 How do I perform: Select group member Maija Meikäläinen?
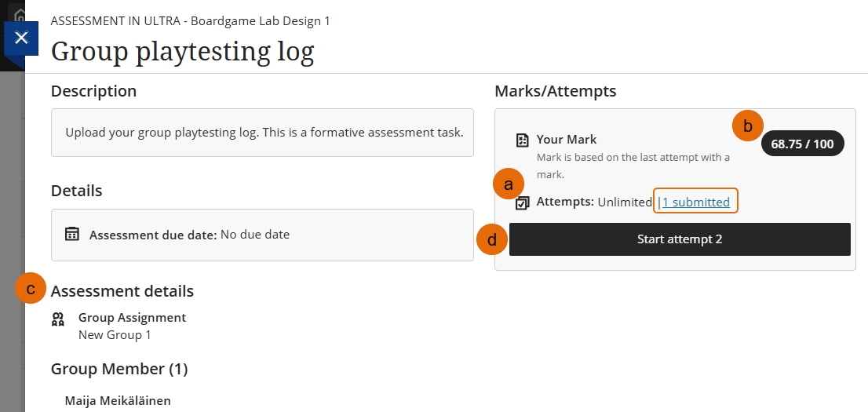pos(118,400)
